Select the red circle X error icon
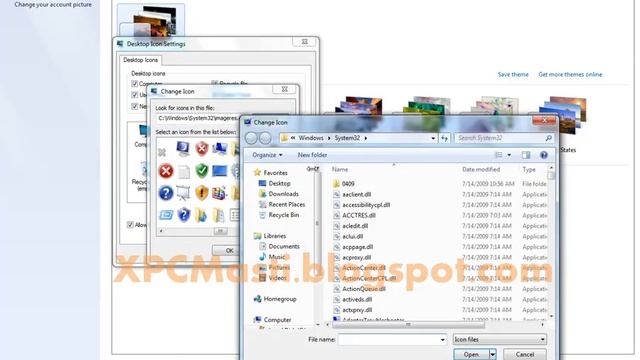This screenshot has width=640, height=360. pos(166,171)
